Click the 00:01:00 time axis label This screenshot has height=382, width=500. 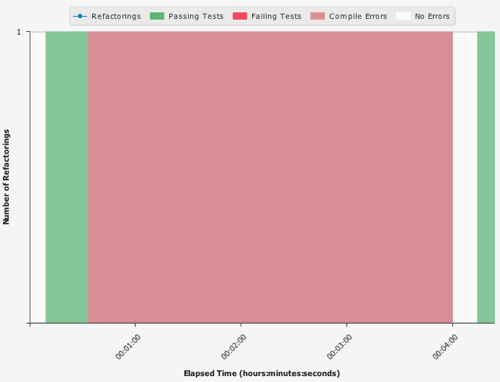[x=128, y=347]
